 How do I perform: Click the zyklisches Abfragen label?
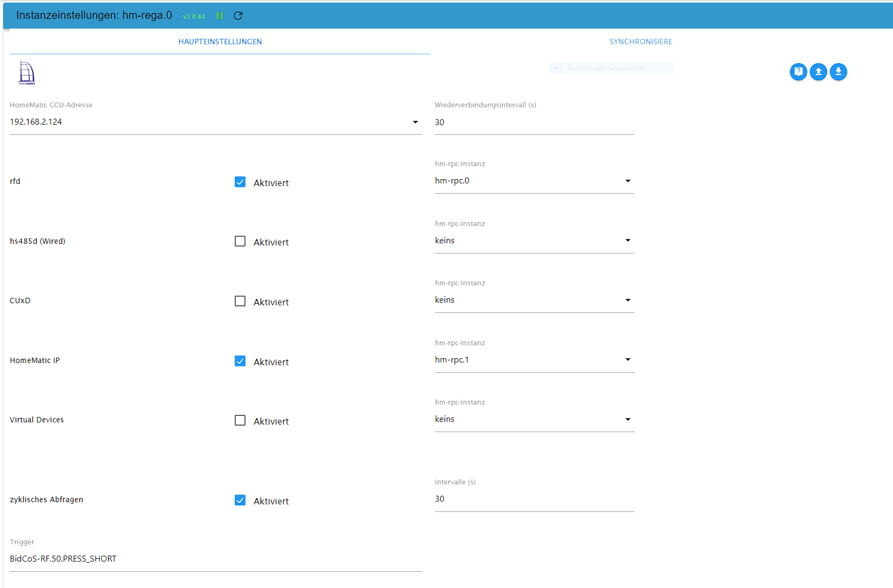[46, 500]
